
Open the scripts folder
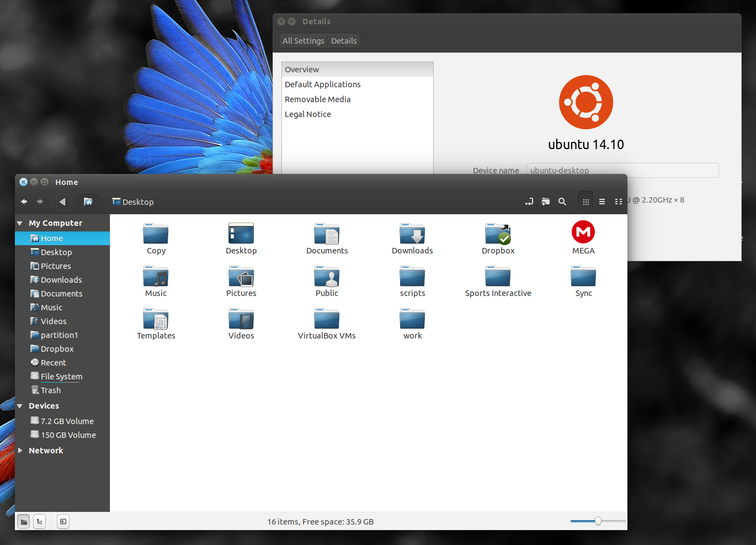point(412,276)
